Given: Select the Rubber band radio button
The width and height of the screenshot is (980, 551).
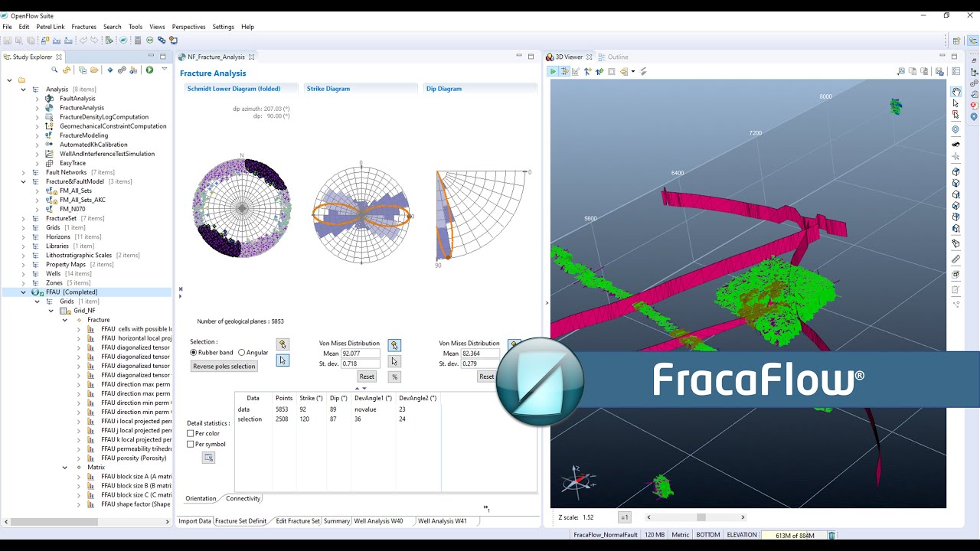Looking at the screenshot, I should (194, 353).
